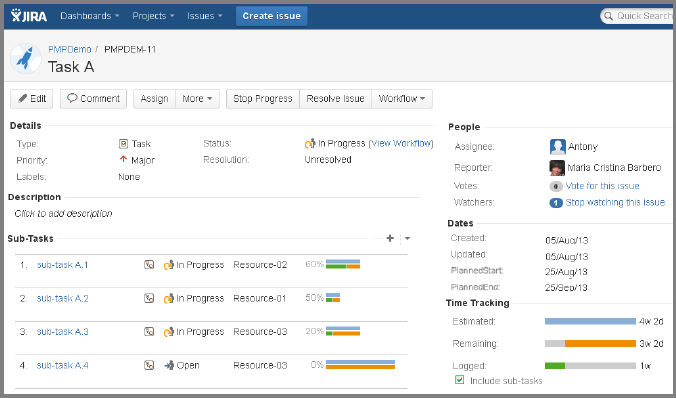
Task: Click the watchers count badge
Action: click(x=556, y=203)
